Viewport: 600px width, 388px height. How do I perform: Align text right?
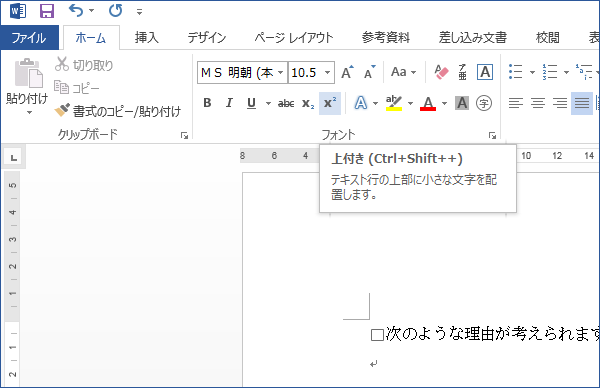coord(560,103)
